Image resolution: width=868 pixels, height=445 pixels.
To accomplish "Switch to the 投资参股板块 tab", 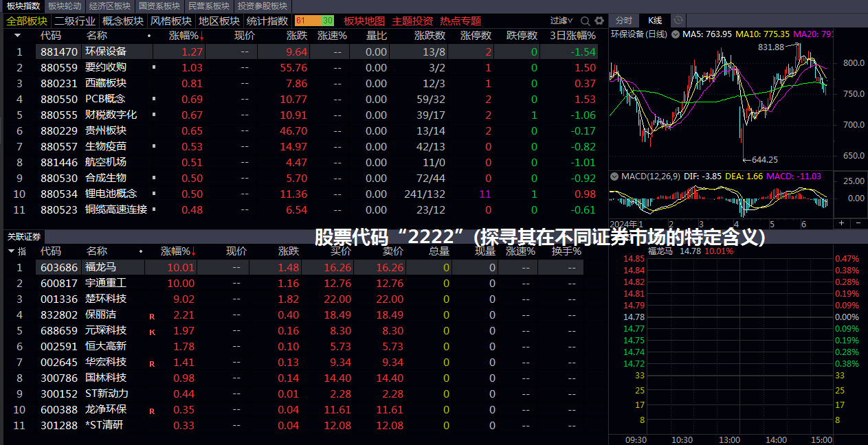I will click(262, 5).
